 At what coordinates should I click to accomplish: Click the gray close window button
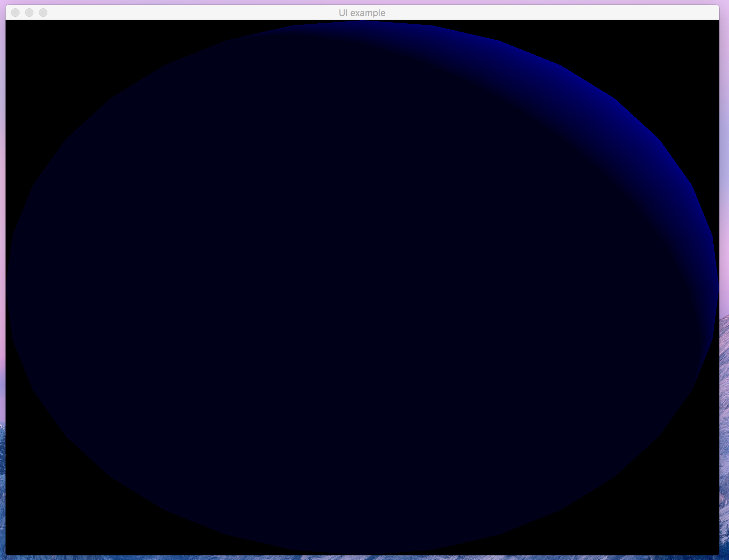coord(15,13)
